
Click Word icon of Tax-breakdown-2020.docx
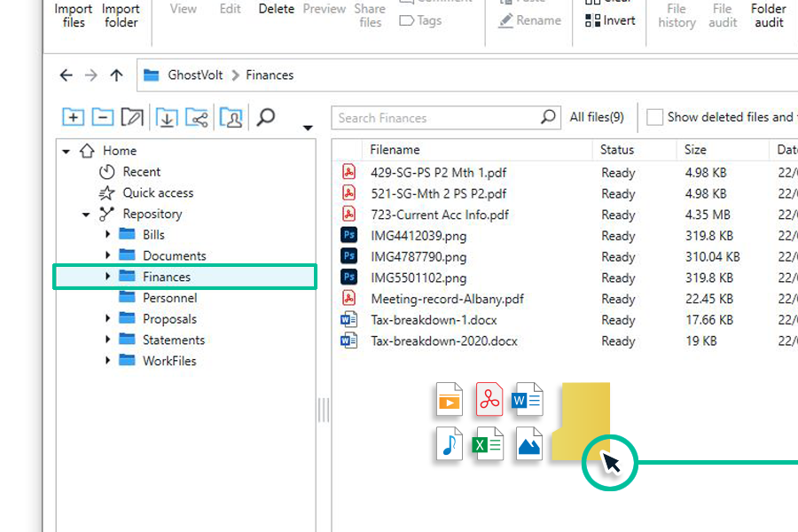point(348,340)
